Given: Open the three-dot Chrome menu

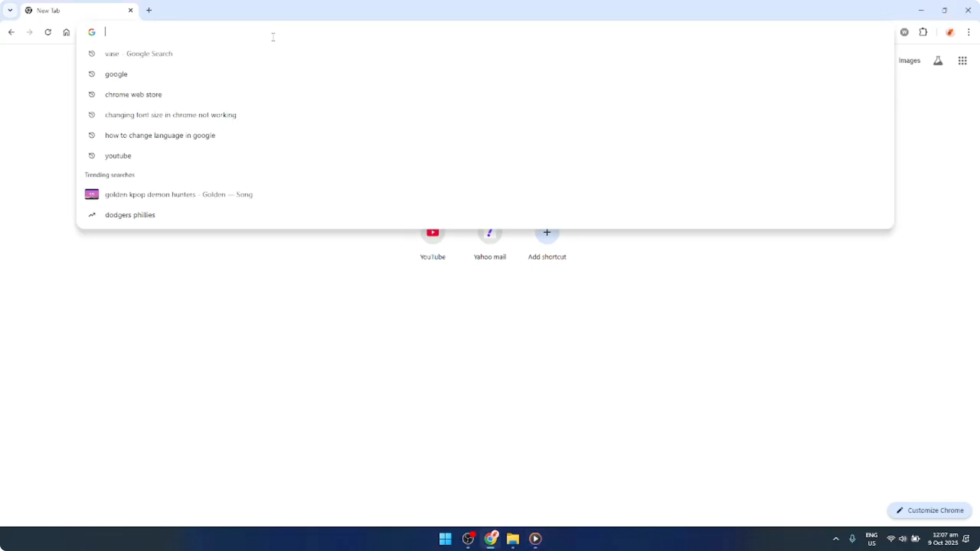Looking at the screenshot, I should pyautogui.click(x=969, y=32).
